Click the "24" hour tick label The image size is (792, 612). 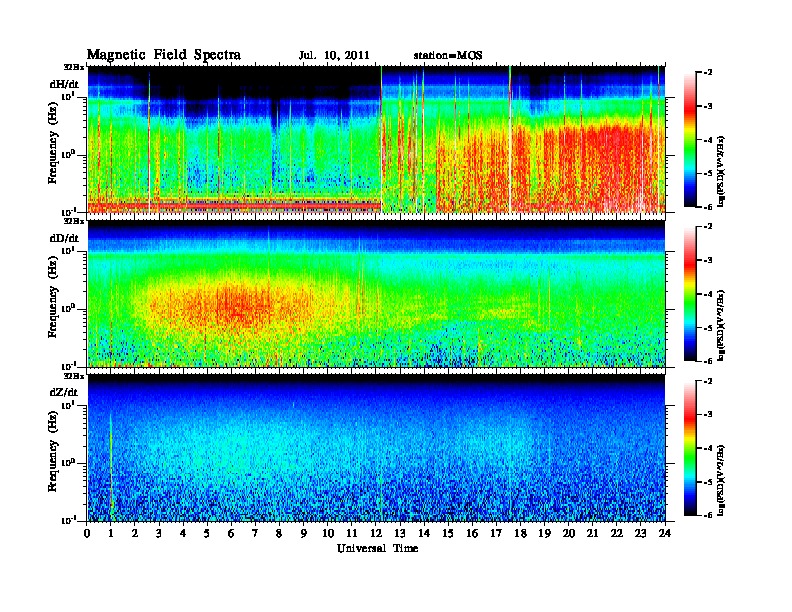click(665, 533)
